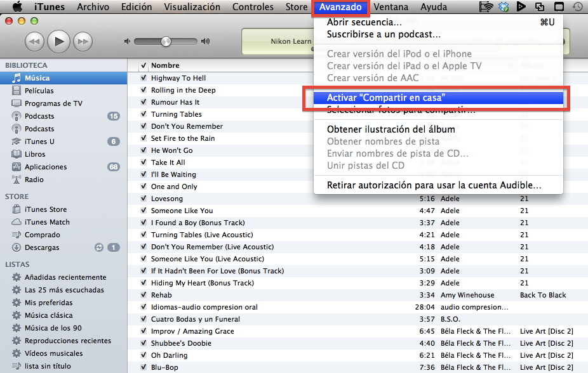Select Radio in the library sidebar
This screenshot has height=373, width=588.
tap(34, 180)
